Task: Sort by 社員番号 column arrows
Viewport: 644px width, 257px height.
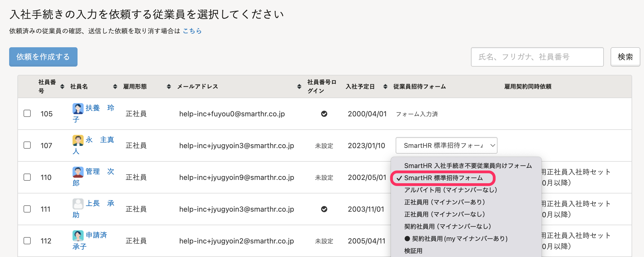Action: [62, 86]
